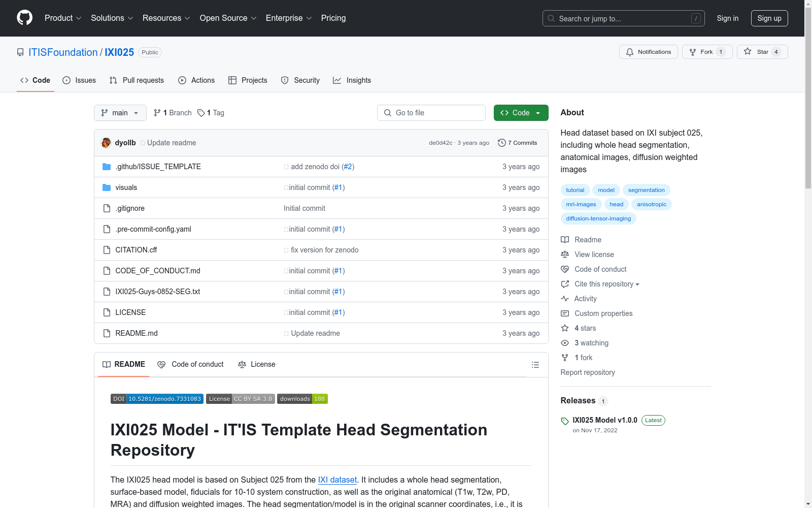Switch to the Projects tab
The image size is (812, 508).
[x=248, y=80]
